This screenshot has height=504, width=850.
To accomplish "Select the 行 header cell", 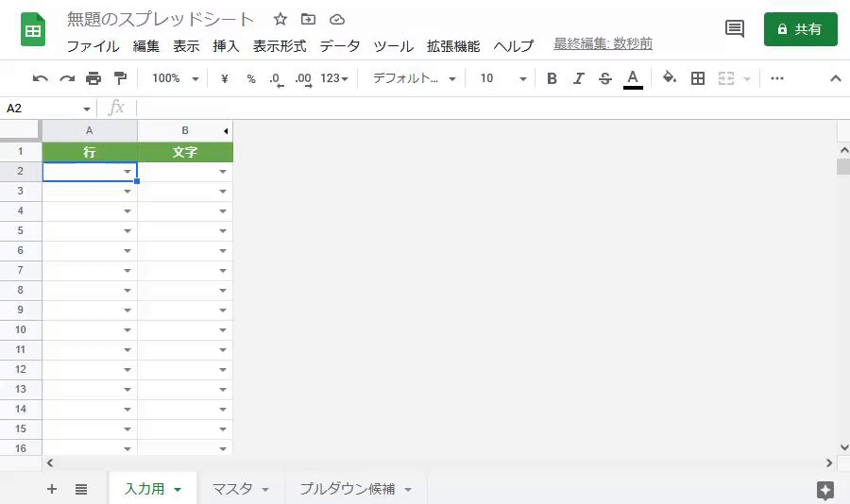I will 90,152.
